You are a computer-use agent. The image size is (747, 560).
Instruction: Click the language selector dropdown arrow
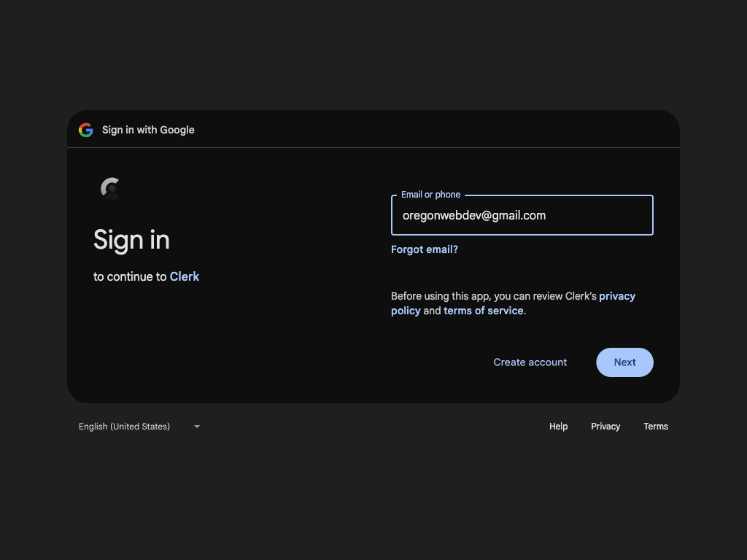[x=197, y=427]
